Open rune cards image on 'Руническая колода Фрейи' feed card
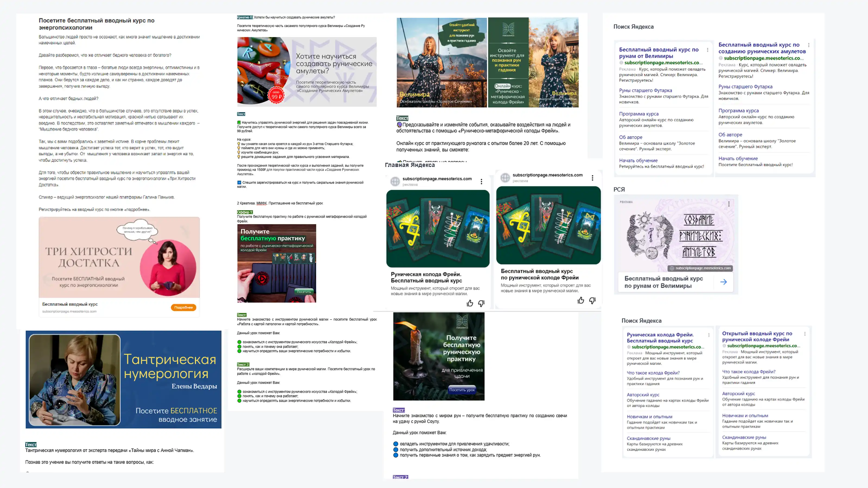 click(x=438, y=229)
